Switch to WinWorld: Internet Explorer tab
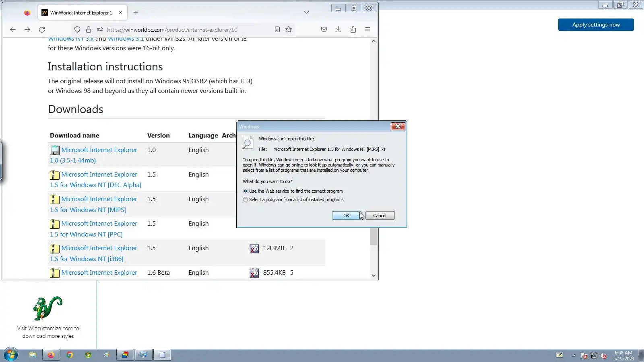This screenshot has width=644, height=362. point(83,12)
